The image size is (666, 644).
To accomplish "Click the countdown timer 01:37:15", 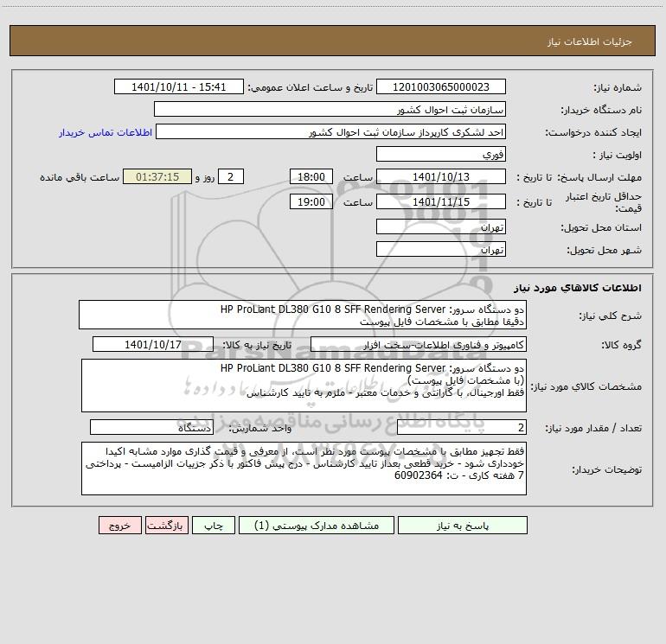I will click(x=157, y=176).
